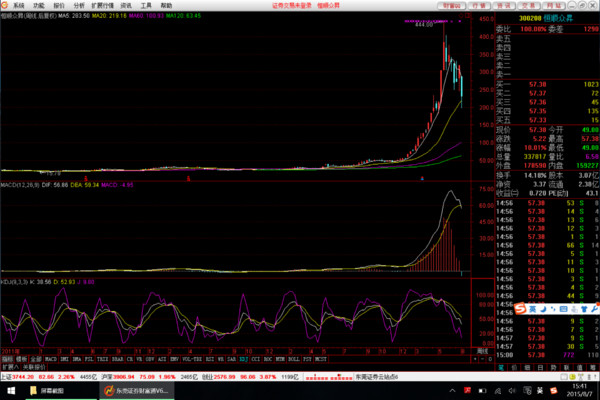
Task: Switch to the VOL-TDX indicator
Action: pyautogui.click(x=192, y=359)
